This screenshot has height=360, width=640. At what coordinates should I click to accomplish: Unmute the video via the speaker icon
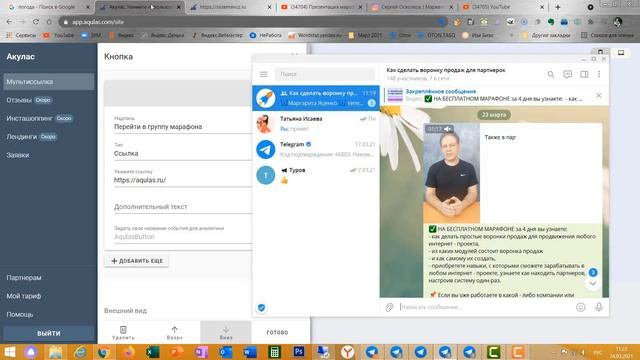pyautogui.click(x=447, y=129)
